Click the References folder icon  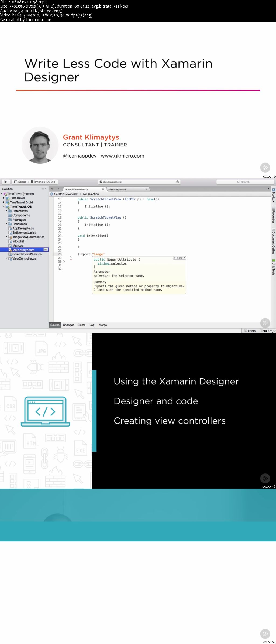(10, 211)
